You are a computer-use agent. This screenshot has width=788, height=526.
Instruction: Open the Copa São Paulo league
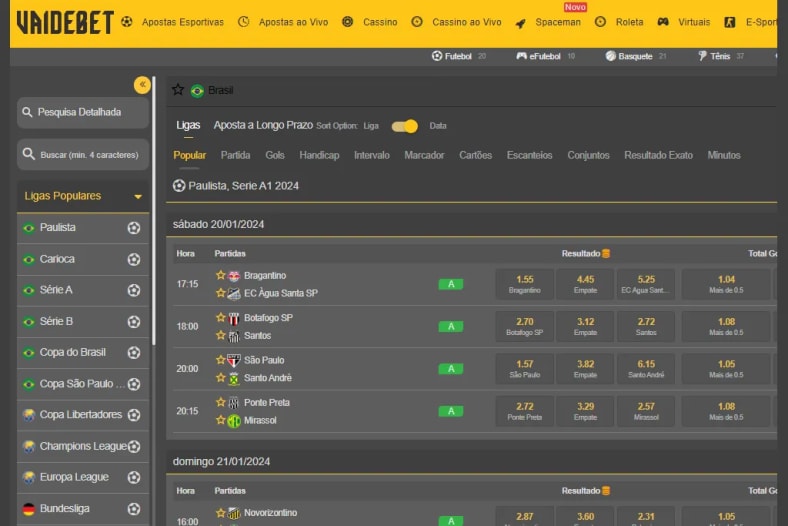[83, 384]
